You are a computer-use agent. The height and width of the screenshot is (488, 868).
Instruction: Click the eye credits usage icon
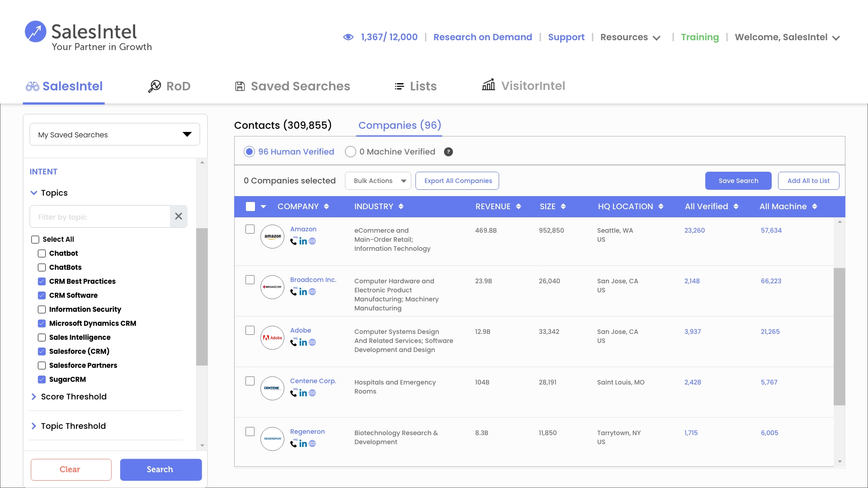[348, 37]
